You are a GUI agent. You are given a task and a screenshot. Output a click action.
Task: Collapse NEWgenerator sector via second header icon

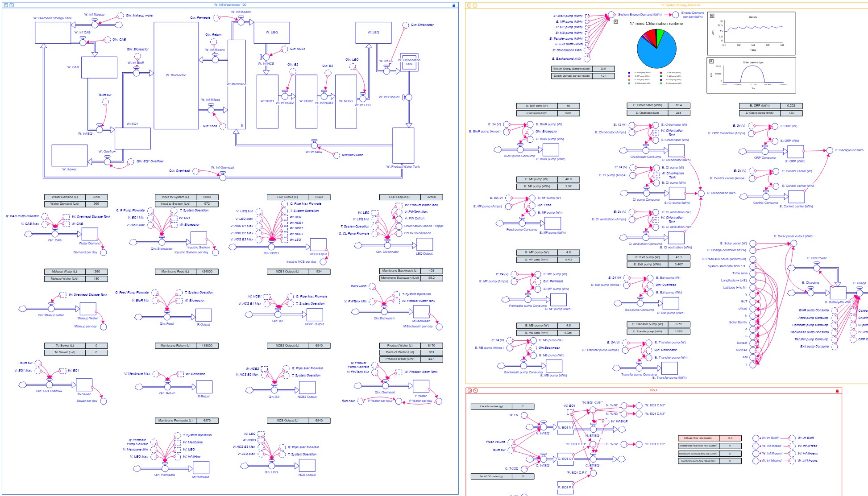click(12, 5)
